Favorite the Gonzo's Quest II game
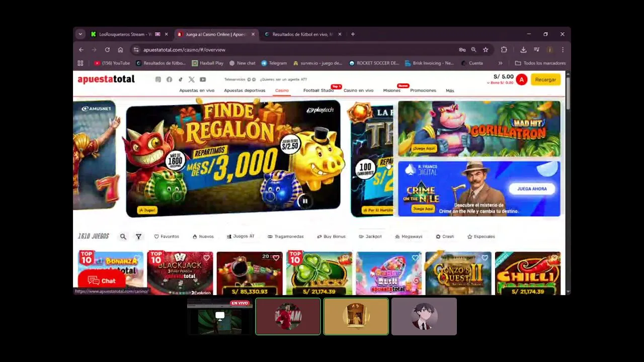Viewport: 644px width, 362px height. pyautogui.click(x=485, y=258)
